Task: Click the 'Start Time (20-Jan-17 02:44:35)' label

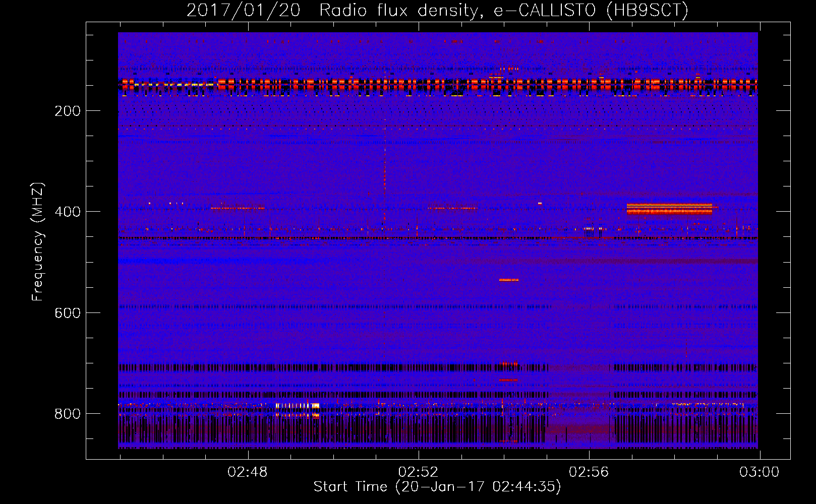Action: pos(437,487)
